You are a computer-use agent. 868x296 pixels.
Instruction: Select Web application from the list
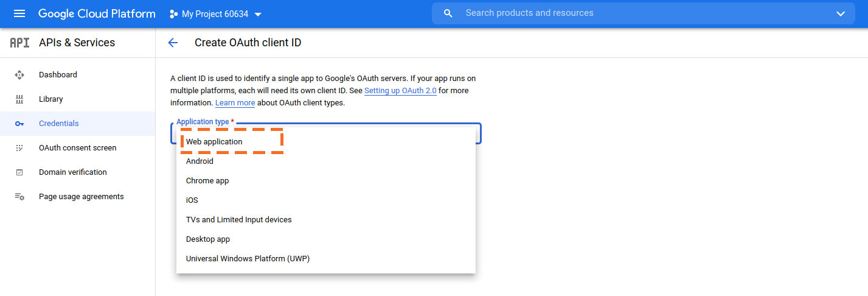326,142
